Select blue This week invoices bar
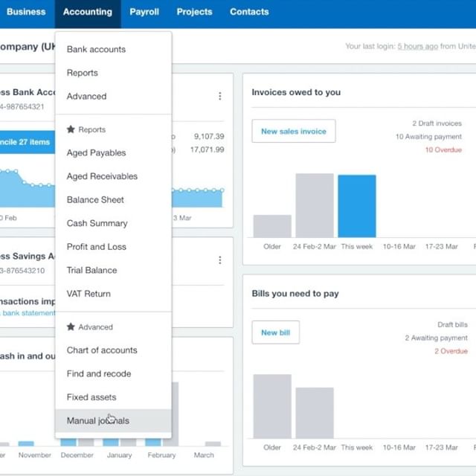This screenshot has width=476, height=476. pyautogui.click(x=357, y=206)
